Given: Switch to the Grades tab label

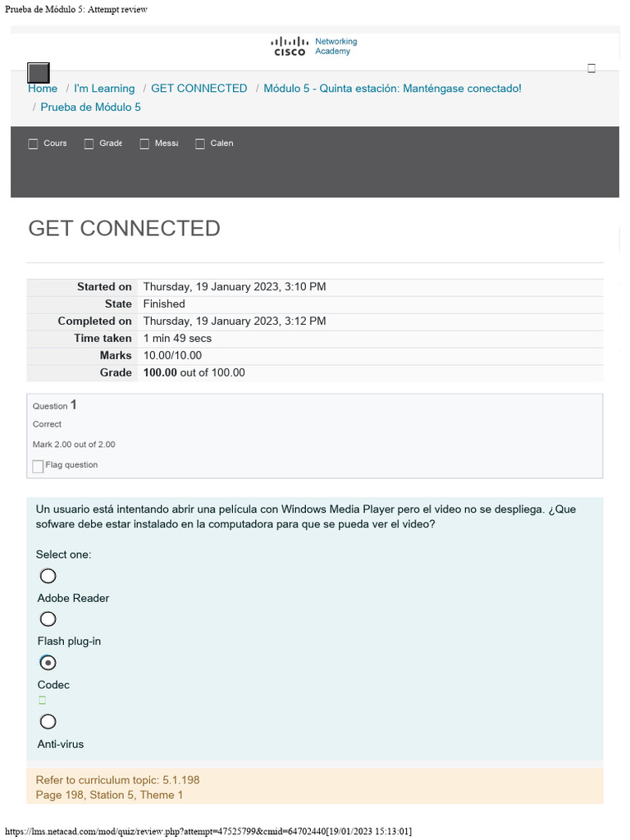Looking at the screenshot, I should (x=111, y=144).
